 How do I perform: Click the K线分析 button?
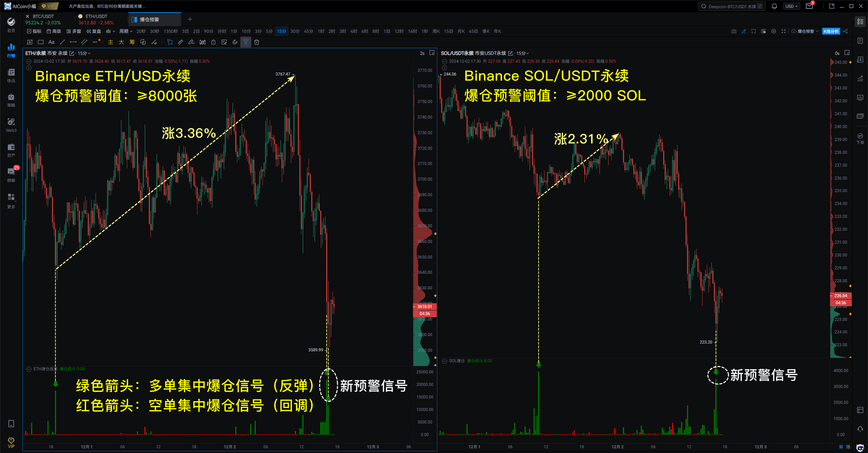pyautogui.click(x=831, y=31)
